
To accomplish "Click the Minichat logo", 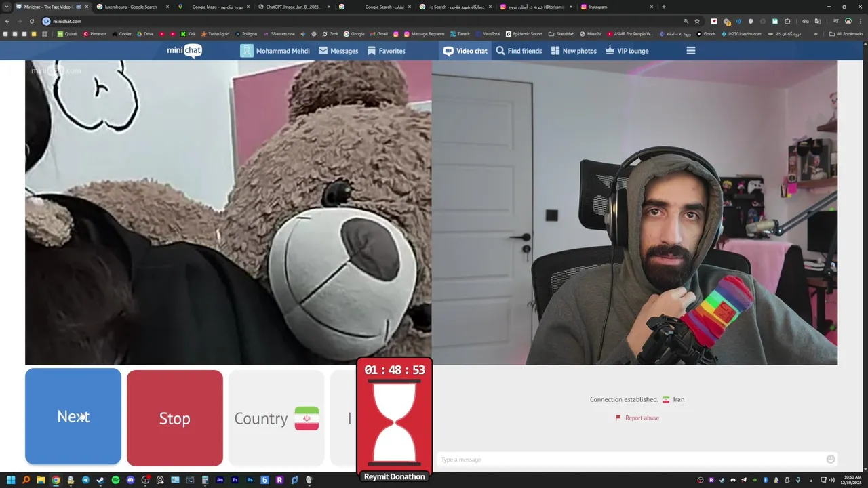I will [184, 51].
